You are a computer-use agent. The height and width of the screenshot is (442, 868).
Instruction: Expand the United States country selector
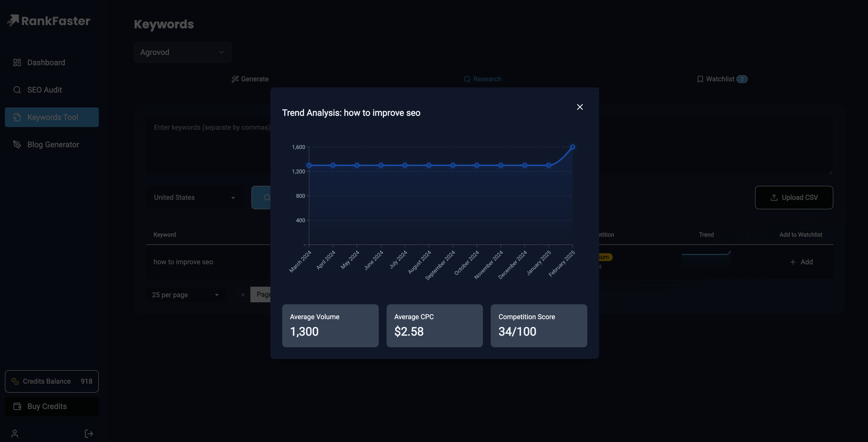(194, 198)
